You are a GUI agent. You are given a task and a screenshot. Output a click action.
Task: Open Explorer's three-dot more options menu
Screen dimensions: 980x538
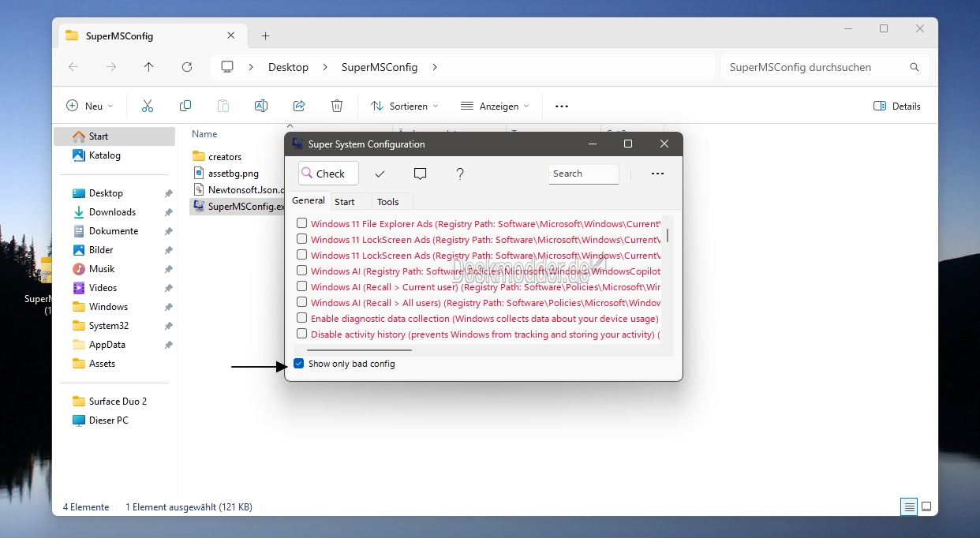coord(562,106)
